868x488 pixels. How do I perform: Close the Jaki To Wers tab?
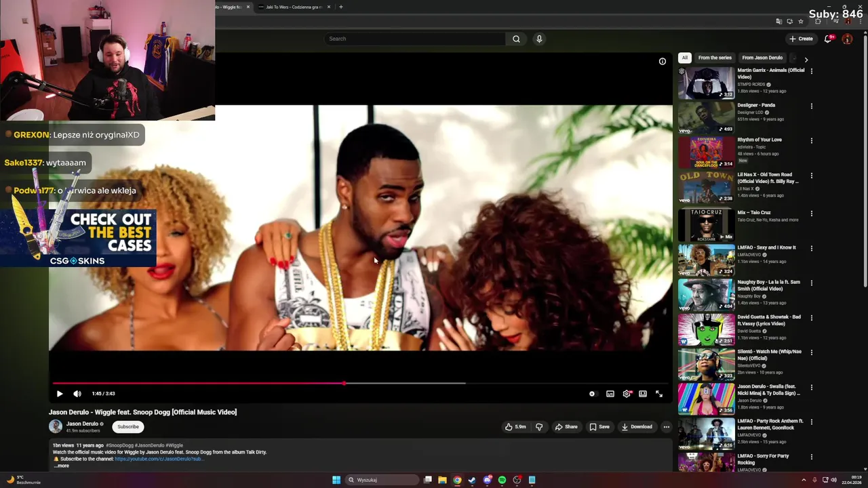pyautogui.click(x=329, y=7)
